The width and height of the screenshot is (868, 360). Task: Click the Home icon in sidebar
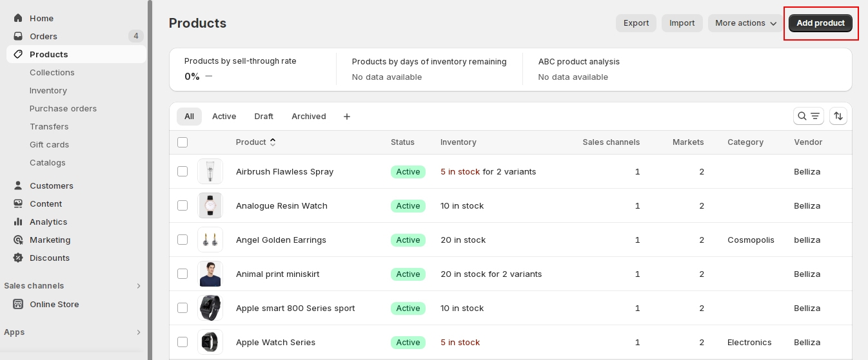click(x=18, y=18)
